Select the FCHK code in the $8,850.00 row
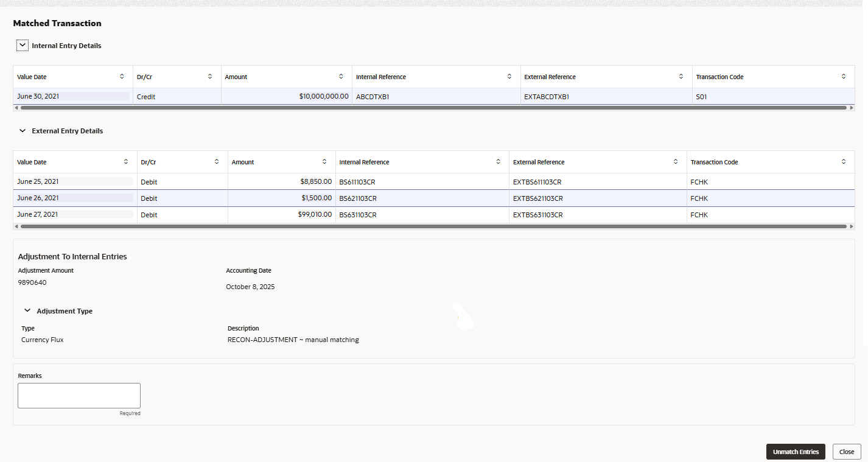868x462 pixels. pos(771,181)
